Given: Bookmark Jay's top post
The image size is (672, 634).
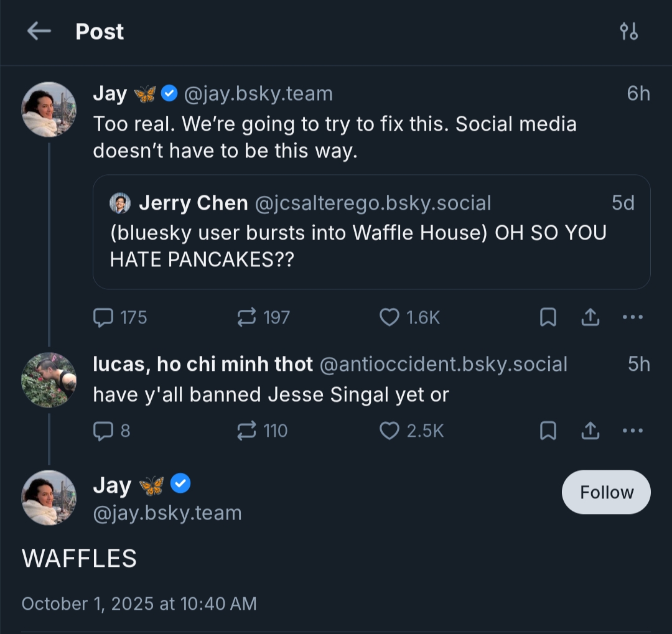Looking at the screenshot, I should [548, 318].
